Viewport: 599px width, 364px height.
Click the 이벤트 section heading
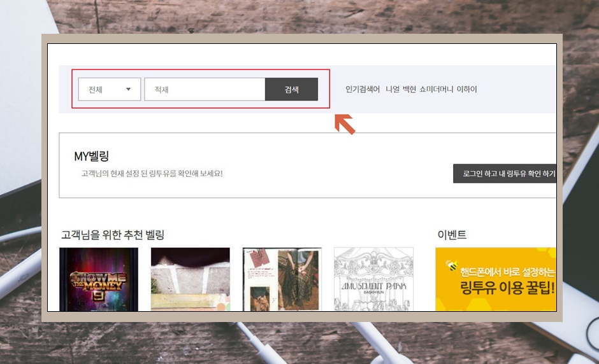[x=452, y=235]
